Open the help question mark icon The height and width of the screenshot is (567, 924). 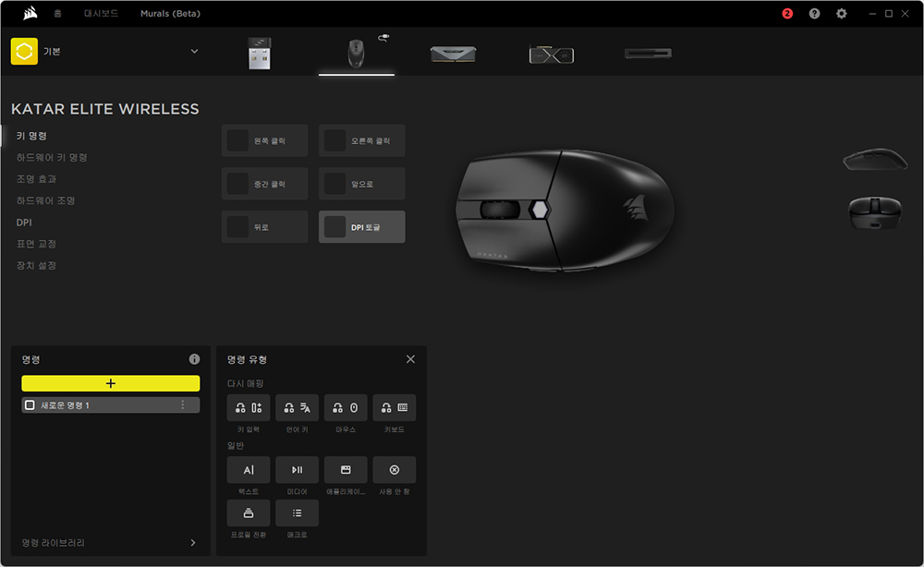pos(814,14)
